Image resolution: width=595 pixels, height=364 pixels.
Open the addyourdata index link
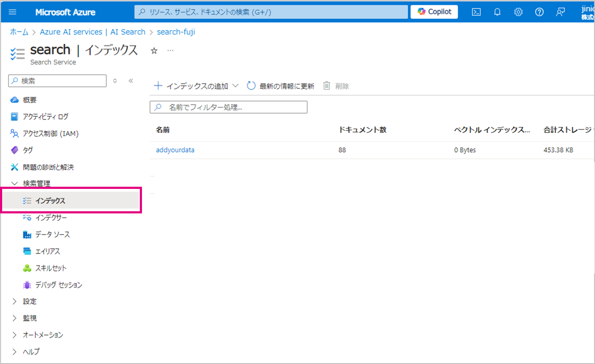[175, 150]
